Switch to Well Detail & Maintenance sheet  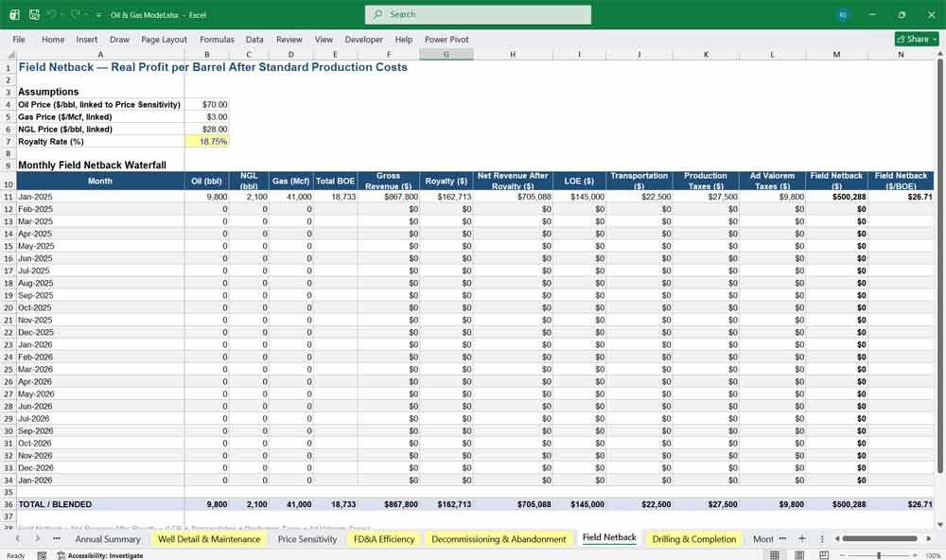tap(209, 539)
